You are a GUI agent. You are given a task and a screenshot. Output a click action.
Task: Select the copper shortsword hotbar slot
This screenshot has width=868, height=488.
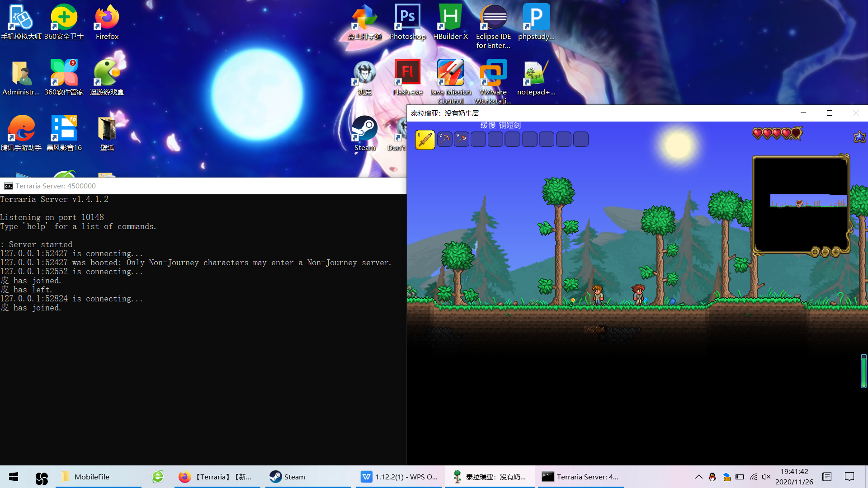425,140
